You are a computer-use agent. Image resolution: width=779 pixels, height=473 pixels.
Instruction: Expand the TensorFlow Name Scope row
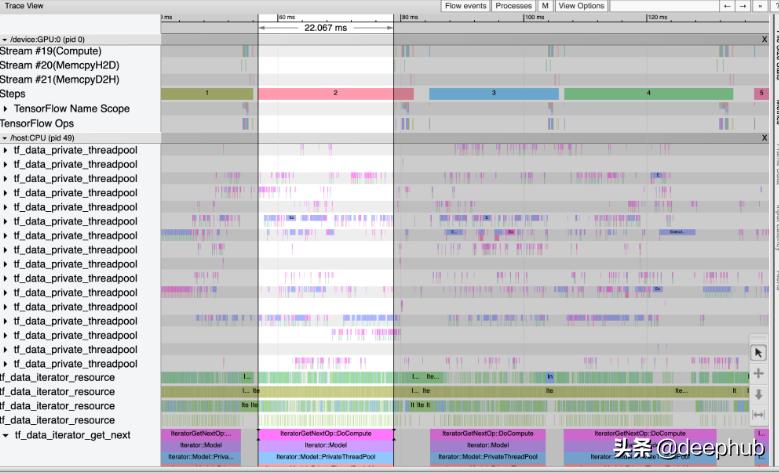[5, 108]
